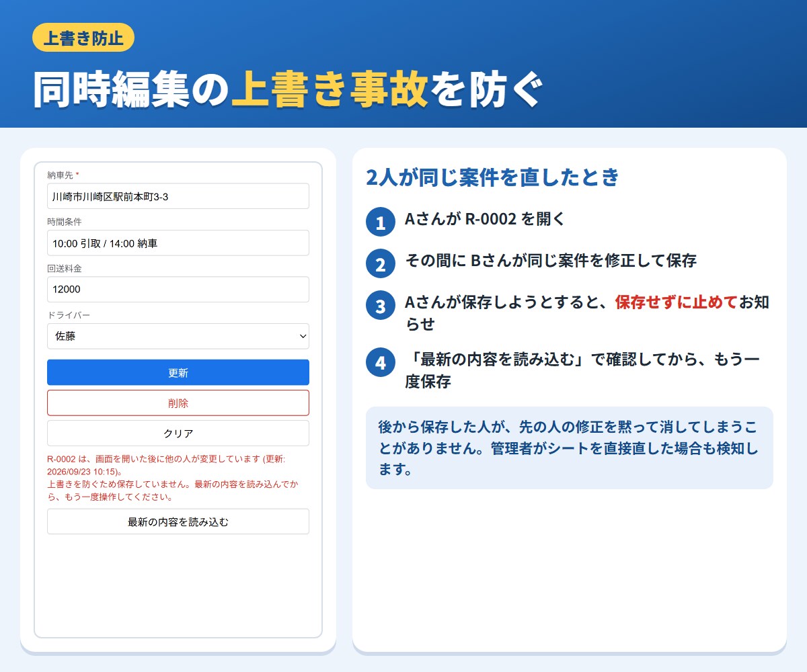807x672 pixels.
Task: Click the text Aさんが R-0002 を開く
Action: 485,219
